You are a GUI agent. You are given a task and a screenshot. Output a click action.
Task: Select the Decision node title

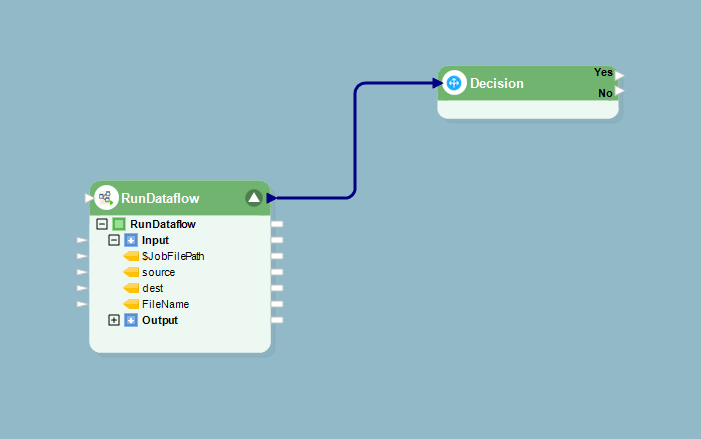497,83
